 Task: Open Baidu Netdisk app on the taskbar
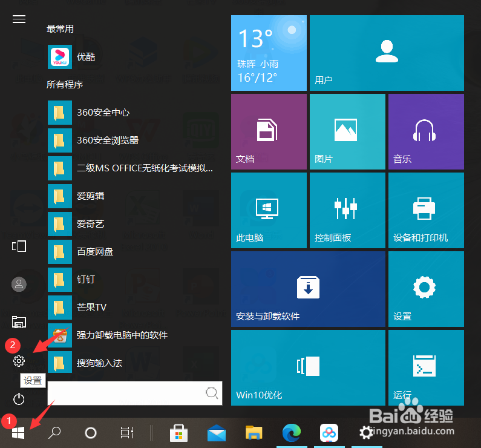click(x=329, y=433)
